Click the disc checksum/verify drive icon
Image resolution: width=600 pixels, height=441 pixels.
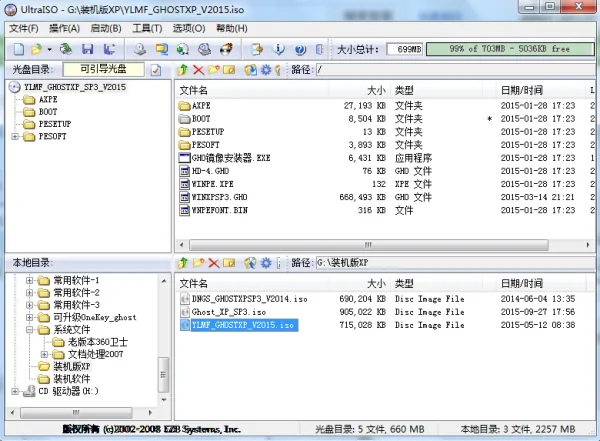(x=204, y=49)
